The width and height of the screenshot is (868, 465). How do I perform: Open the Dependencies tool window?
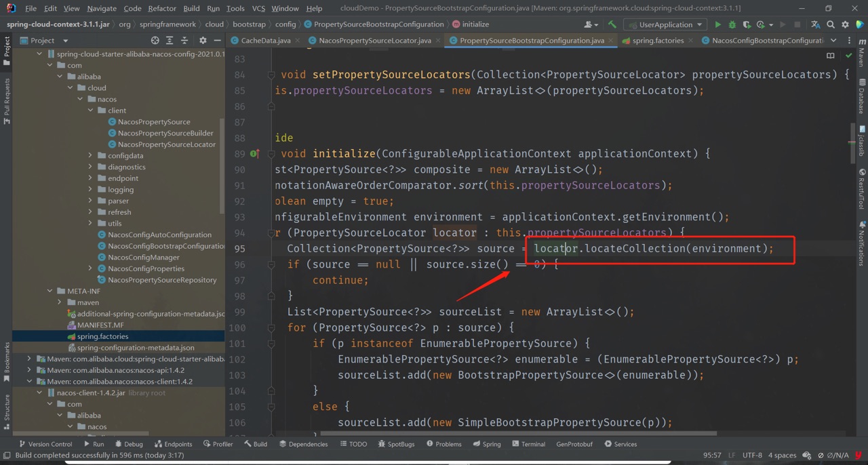(303, 444)
